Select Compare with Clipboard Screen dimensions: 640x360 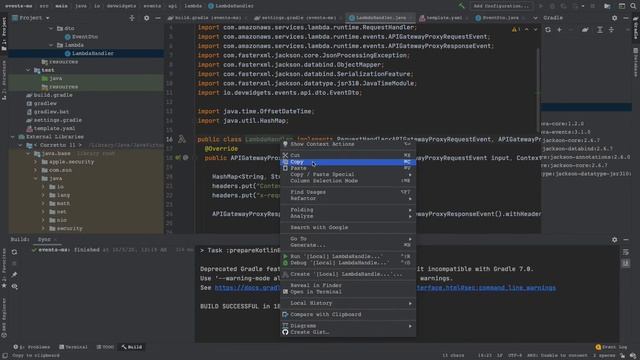(x=348, y=315)
